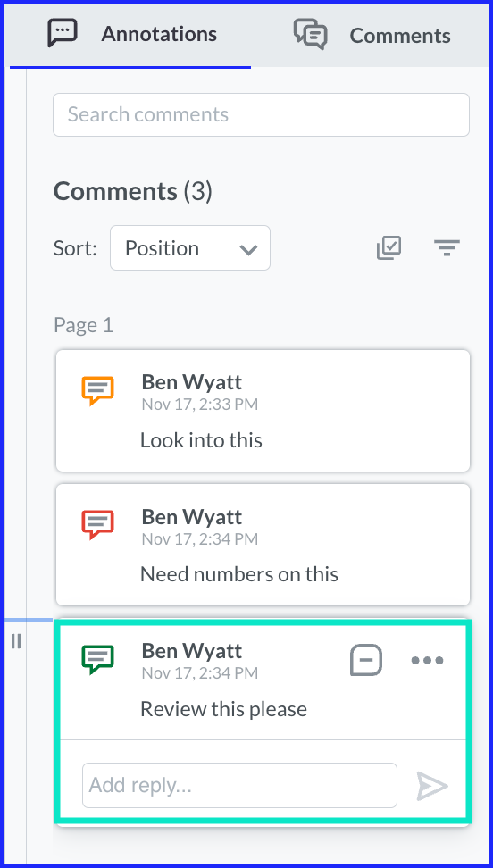Open the "Look into this" comment
493x868 pixels.
[263, 411]
